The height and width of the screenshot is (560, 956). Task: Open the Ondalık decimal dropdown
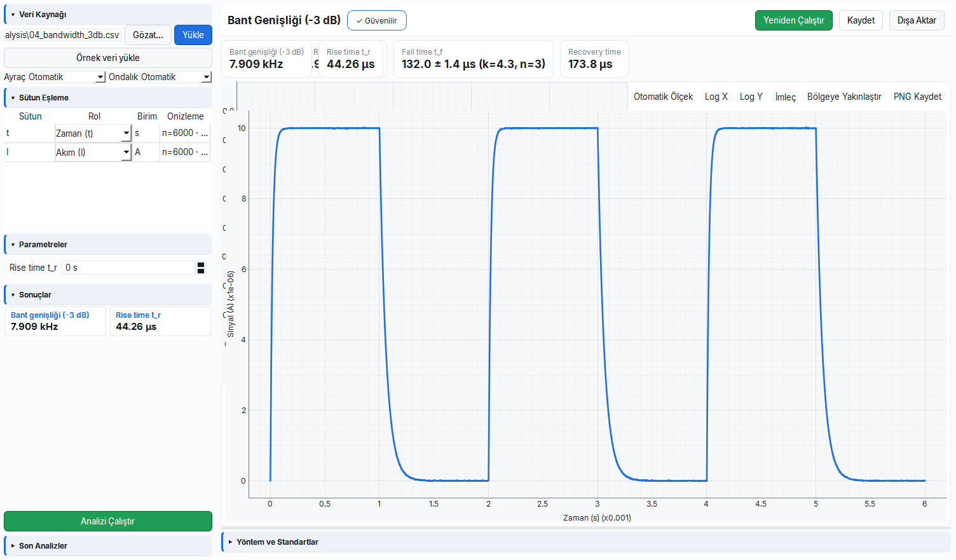point(176,77)
